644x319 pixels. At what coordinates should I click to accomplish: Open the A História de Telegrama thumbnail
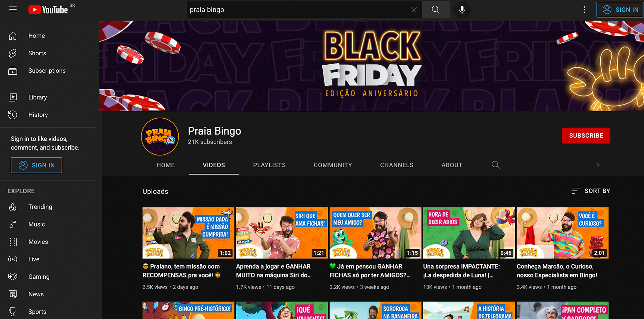[469, 310]
